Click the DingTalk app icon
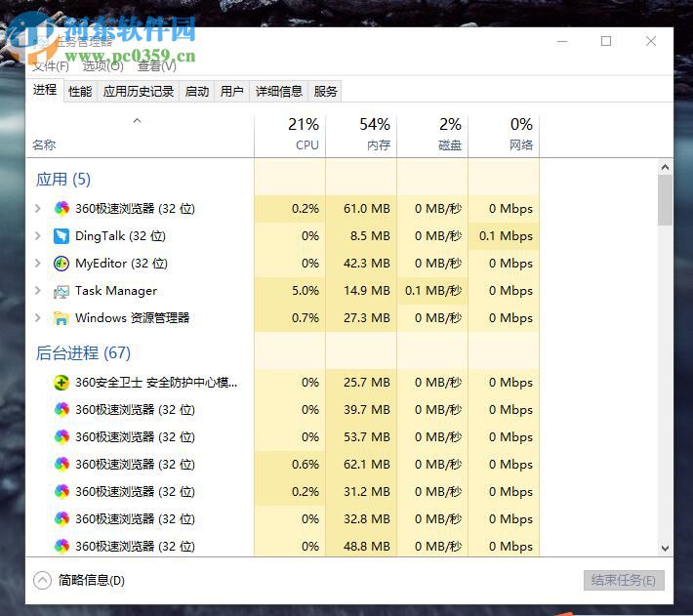This screenshot has height=616, width=693. (x=61, y=236)
